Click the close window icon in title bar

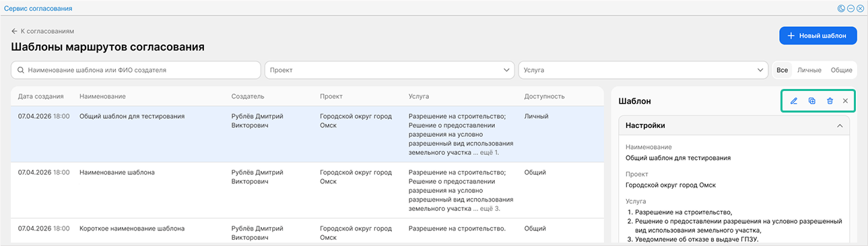pyautogui.click(x=860, y=9)
